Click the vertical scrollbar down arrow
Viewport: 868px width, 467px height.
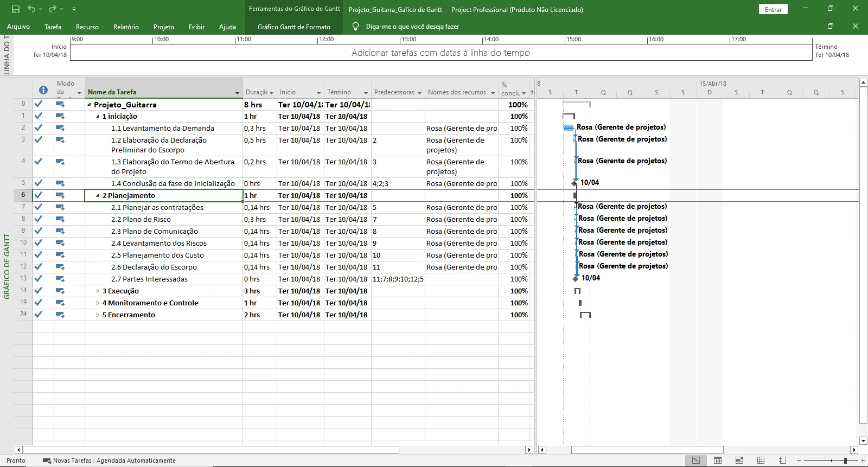[x=863, y=441]
